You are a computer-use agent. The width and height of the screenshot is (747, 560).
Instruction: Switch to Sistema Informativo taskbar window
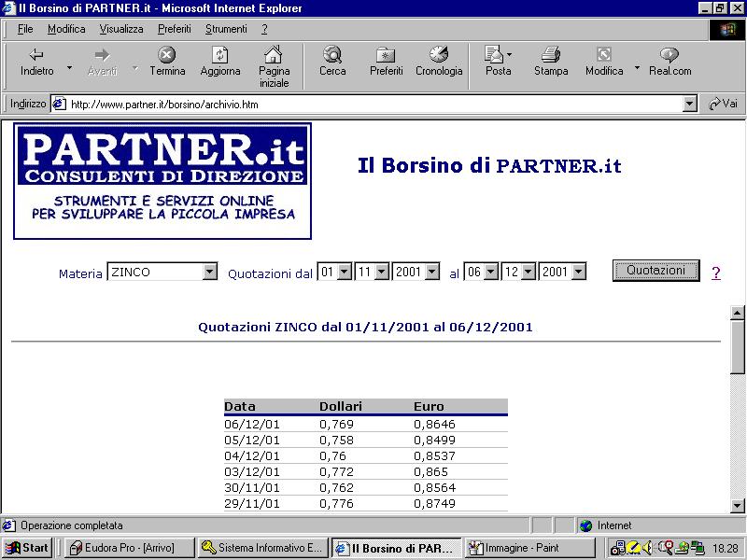tap(263, 548)
